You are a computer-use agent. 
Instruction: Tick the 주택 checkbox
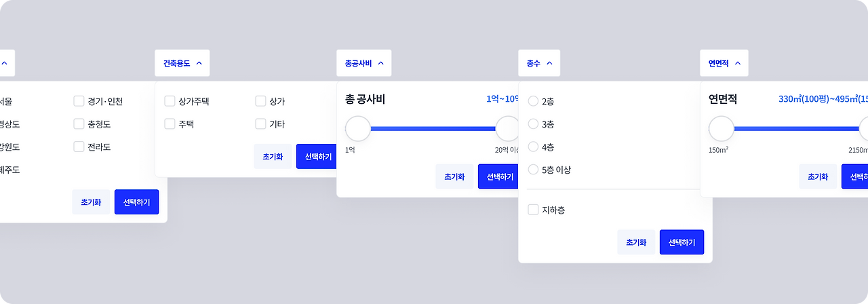point(170,124)
